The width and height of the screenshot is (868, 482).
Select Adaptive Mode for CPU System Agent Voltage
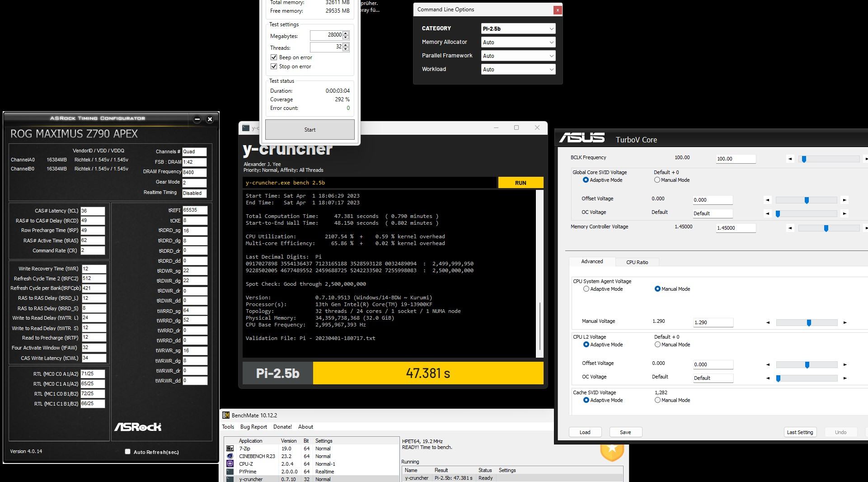pyautogui.click(x=586, y=289)
